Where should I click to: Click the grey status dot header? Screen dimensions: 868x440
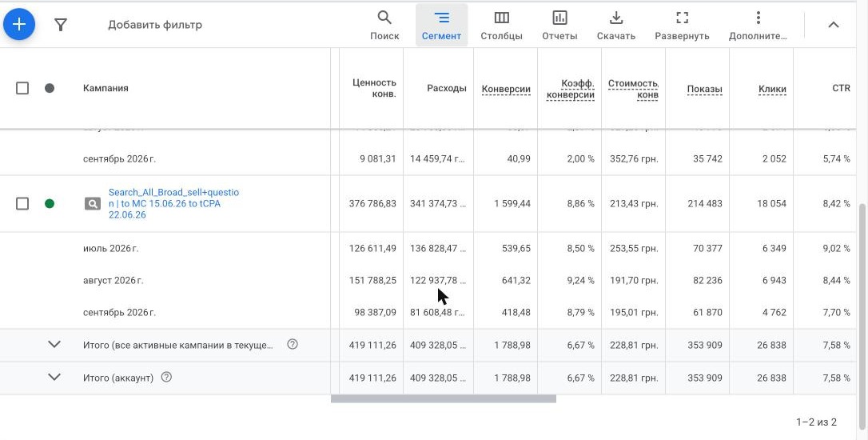point(50,88)
